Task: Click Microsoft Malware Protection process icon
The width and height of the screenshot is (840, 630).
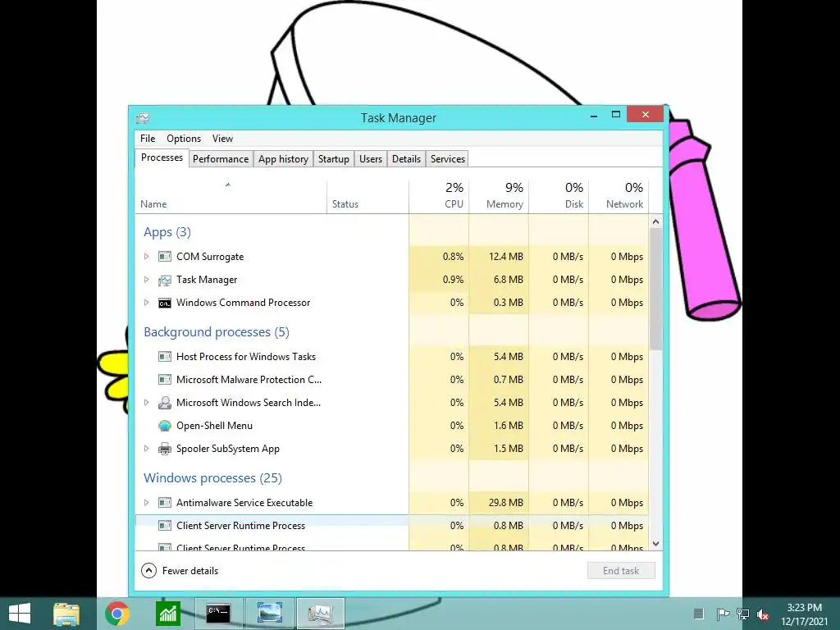Action: (x=164, y=380)
